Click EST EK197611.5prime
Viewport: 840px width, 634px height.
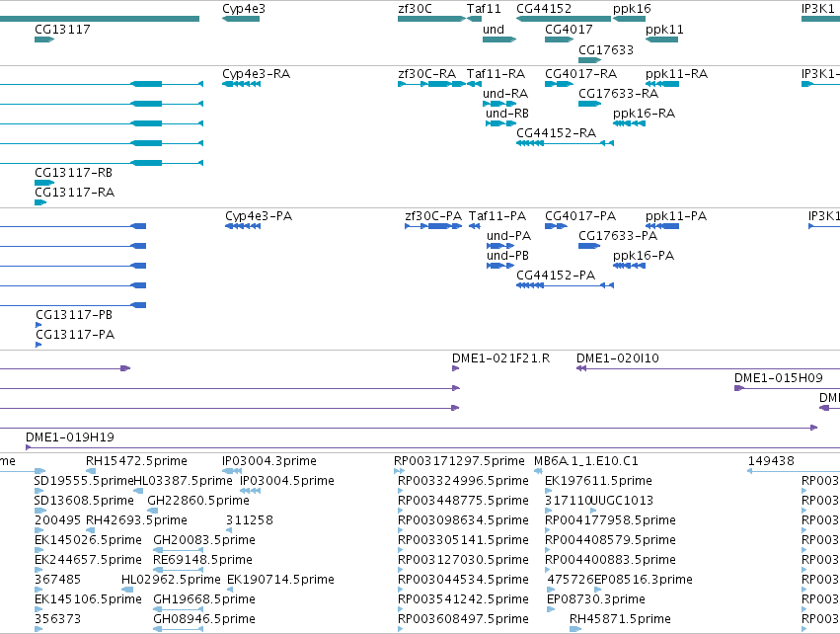(548, 491)
